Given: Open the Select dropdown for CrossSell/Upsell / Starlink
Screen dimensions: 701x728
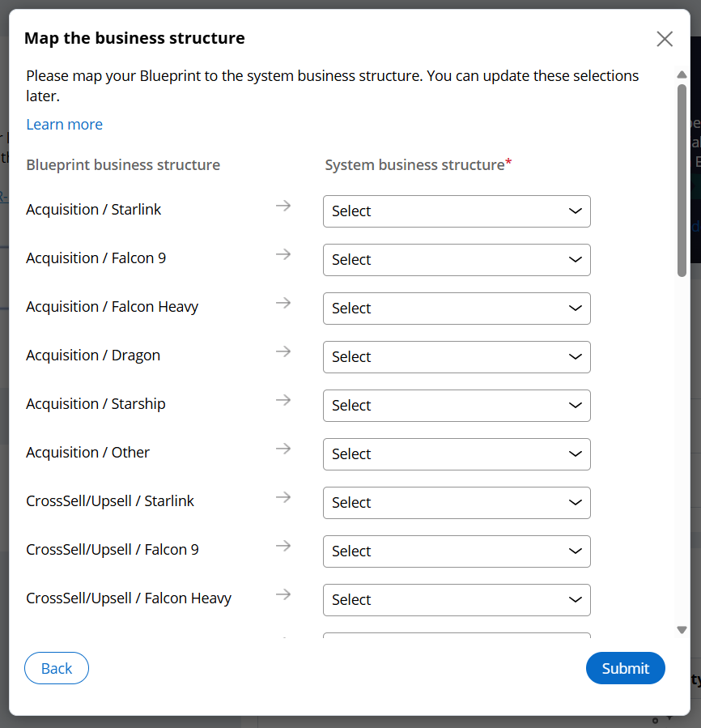Looking at the screenshot, I should coord(457,503).
